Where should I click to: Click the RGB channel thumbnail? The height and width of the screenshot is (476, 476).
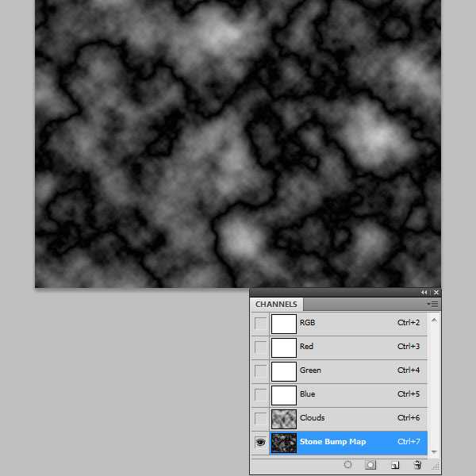tap(283, 324)
